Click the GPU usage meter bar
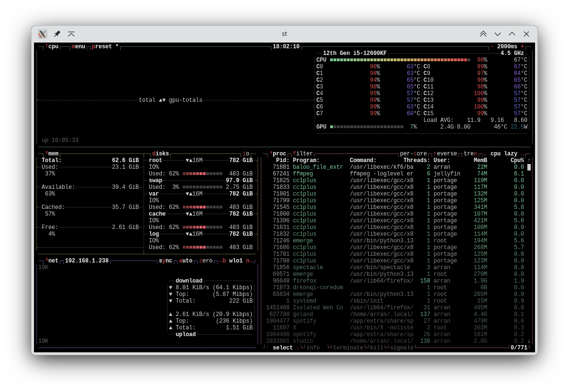Viewport: 569px width, 392px height. click(x=367, y=127)
